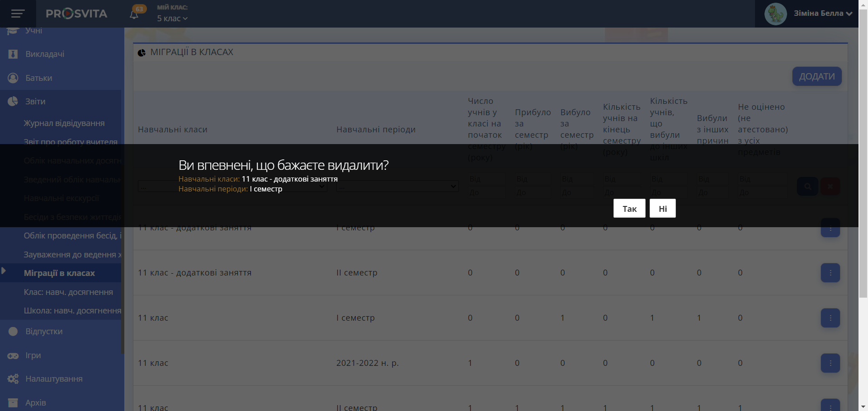
Task: Open Відпустки icon in sidebar
Action: (13, 332)
